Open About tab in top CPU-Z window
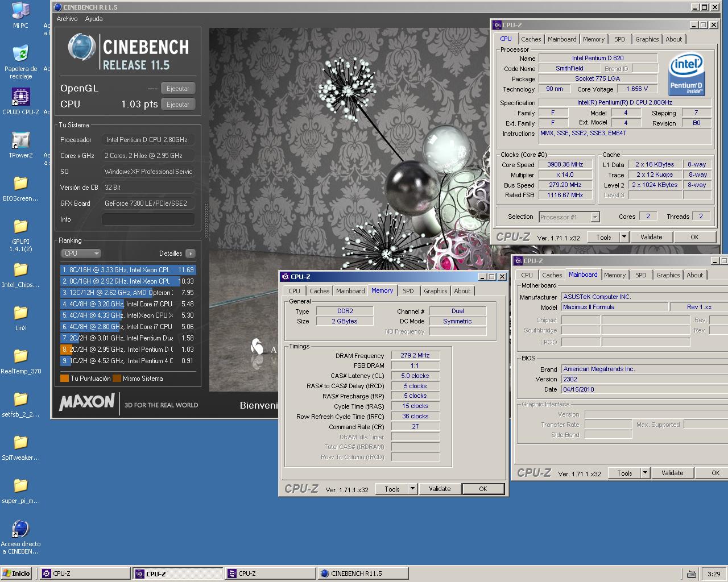The width and height of the screenshot is (728, 582). [x=673, y=39]
